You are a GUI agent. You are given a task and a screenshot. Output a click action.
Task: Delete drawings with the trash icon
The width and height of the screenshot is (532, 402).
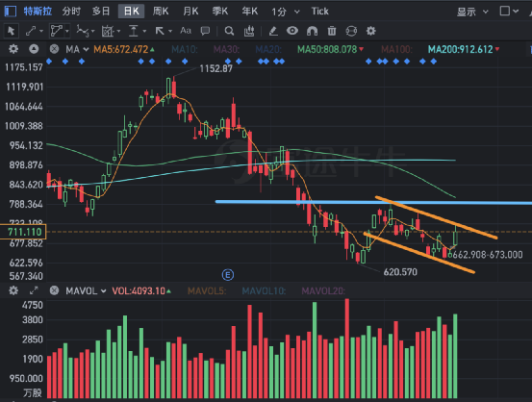tap(332, 31)
